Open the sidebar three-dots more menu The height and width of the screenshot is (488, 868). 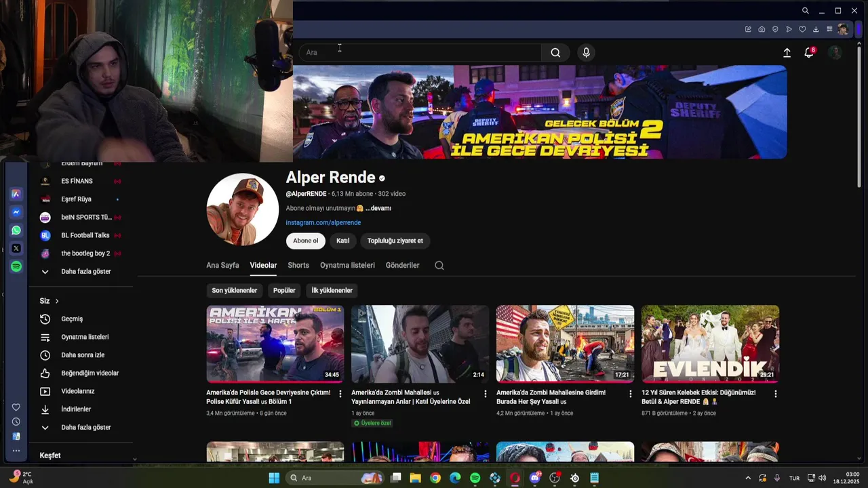(x=16, y=451)
